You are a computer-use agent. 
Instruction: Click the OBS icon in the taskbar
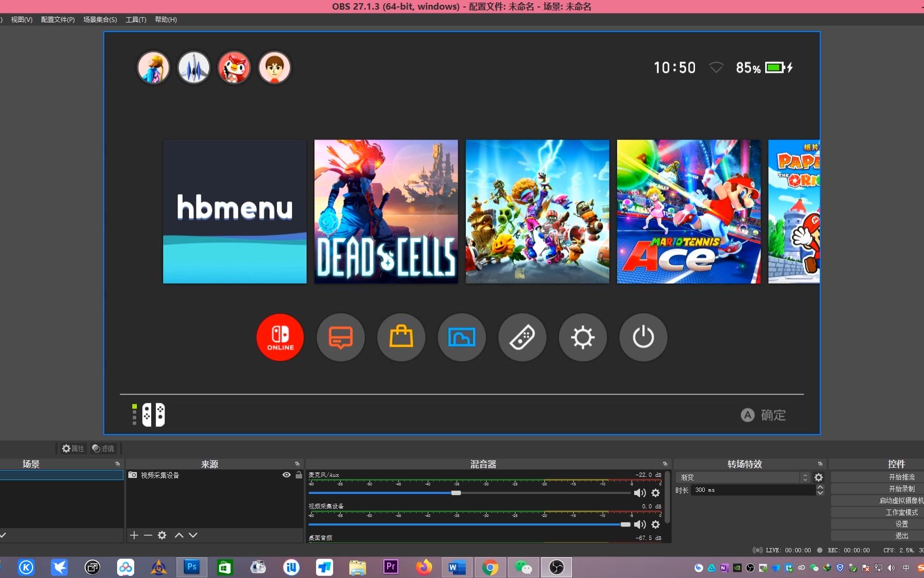pos(557,567)
